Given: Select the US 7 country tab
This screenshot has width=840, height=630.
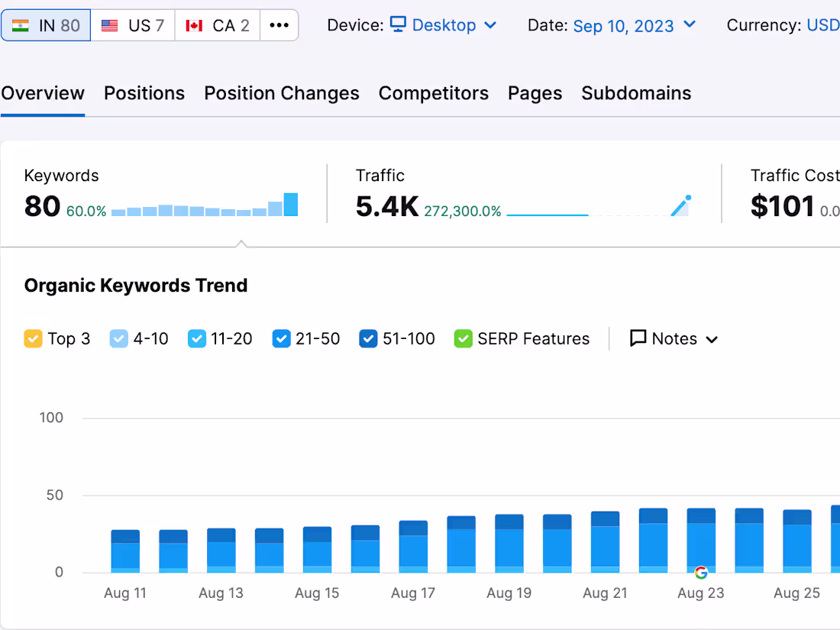Looking at the screenshot, I should pos(133,24).
